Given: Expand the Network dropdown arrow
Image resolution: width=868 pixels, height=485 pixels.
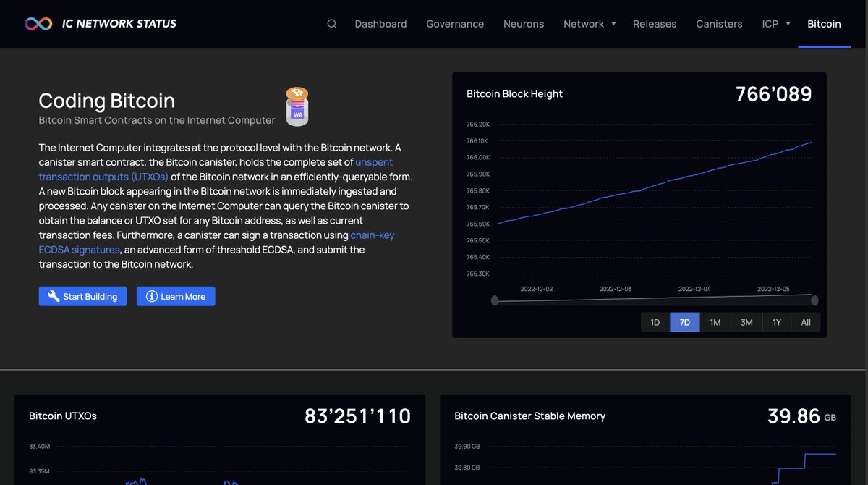Looking at the screenshot, I should 613,24.
